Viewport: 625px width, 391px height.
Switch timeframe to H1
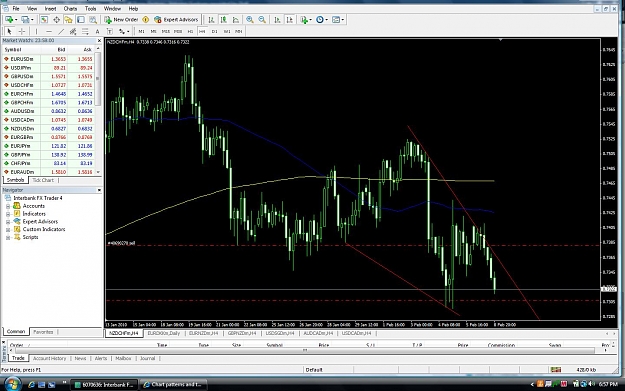[190, 31]
